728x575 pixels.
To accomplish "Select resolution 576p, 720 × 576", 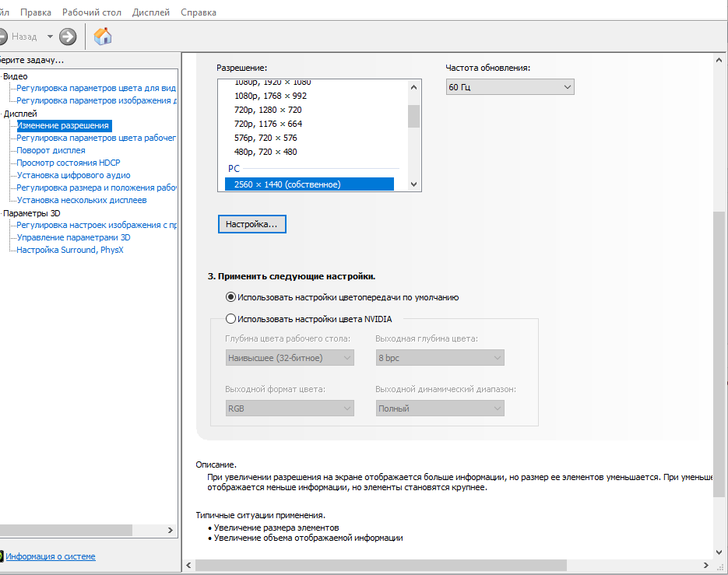I will point(266,138).
